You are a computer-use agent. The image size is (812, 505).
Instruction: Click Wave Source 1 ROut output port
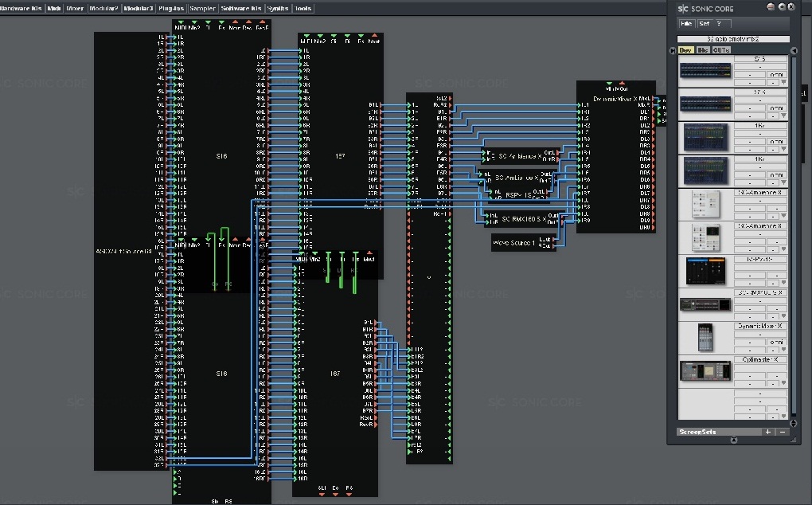coord(554,245)
